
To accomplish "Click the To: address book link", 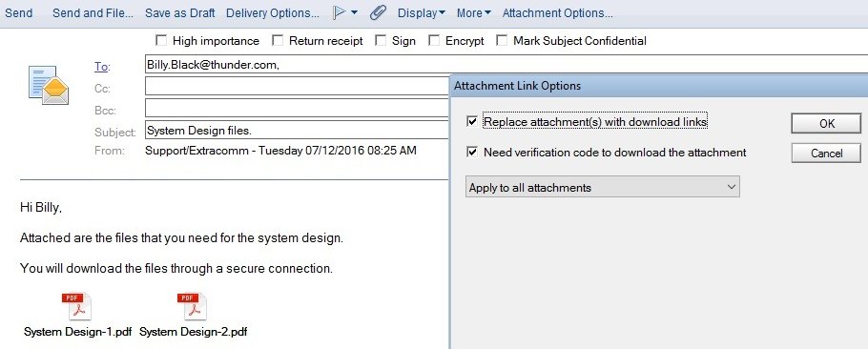I will pos(102,67).
